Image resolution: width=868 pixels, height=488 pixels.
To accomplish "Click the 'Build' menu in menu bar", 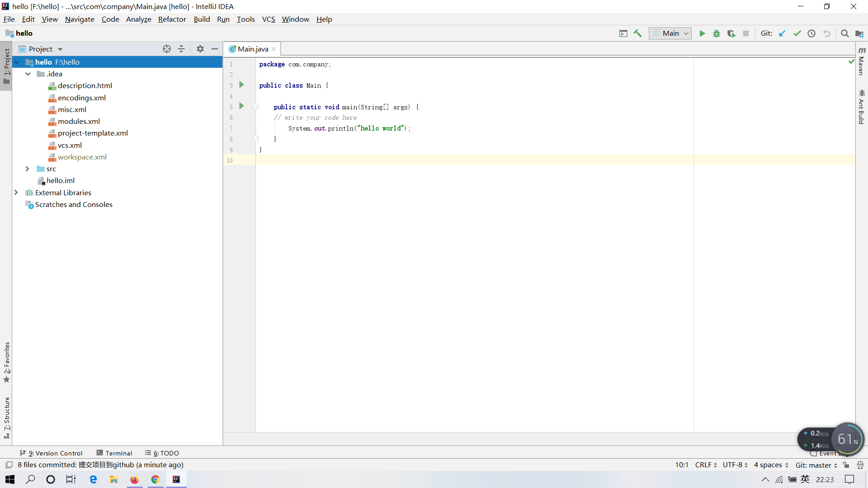I will (202, 19).
